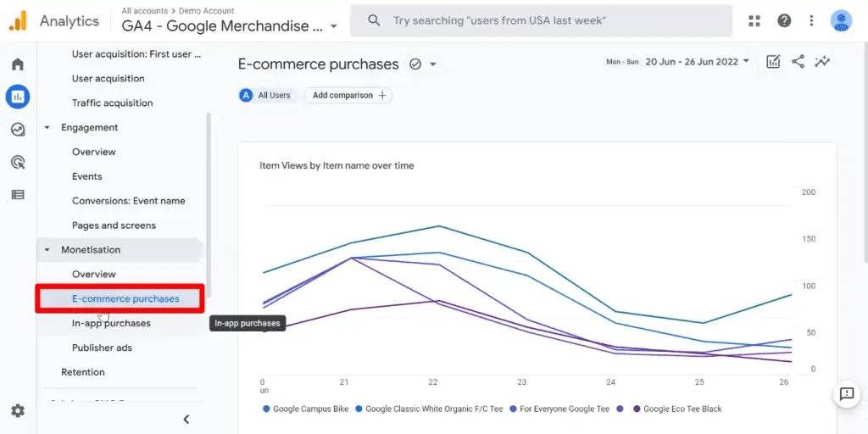Open the report title dropdown arrow

(x=433, y=64)
